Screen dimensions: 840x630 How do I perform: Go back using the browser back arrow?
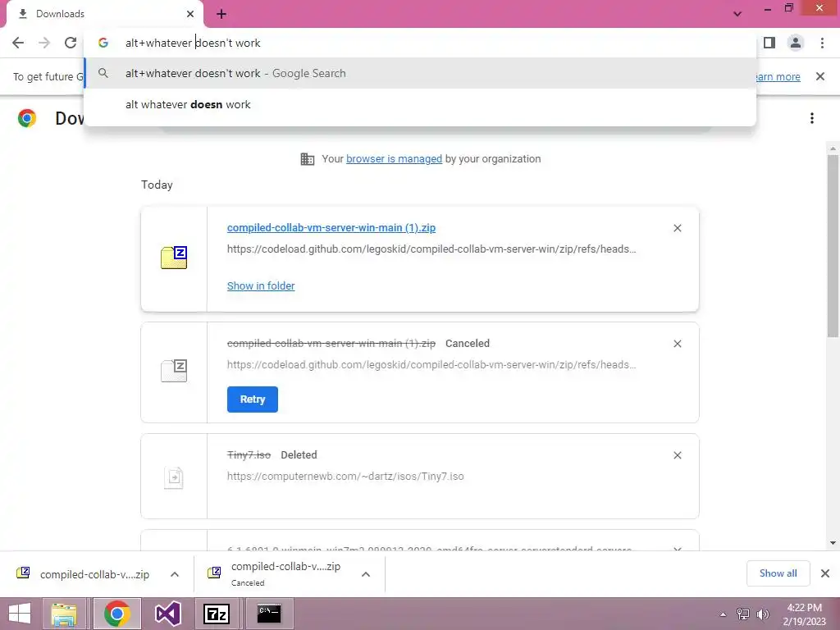point(18,43)
